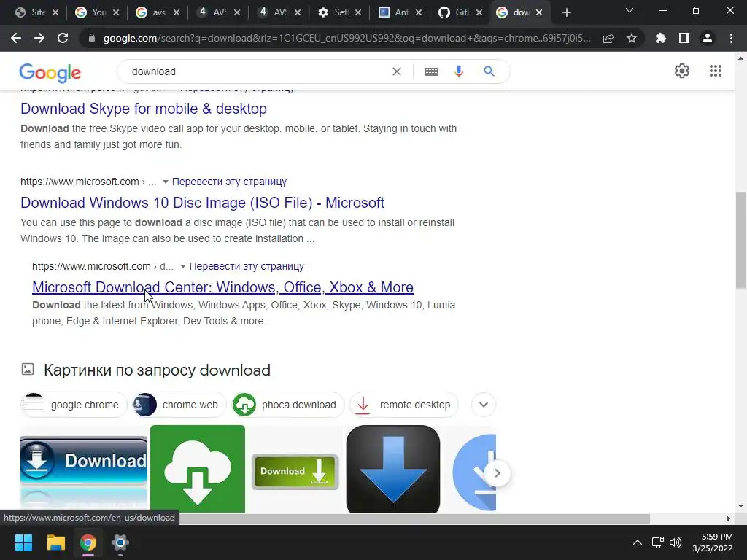Translate the Download Center result page
This screenshot has height=560, width=747.
(247, 266)
